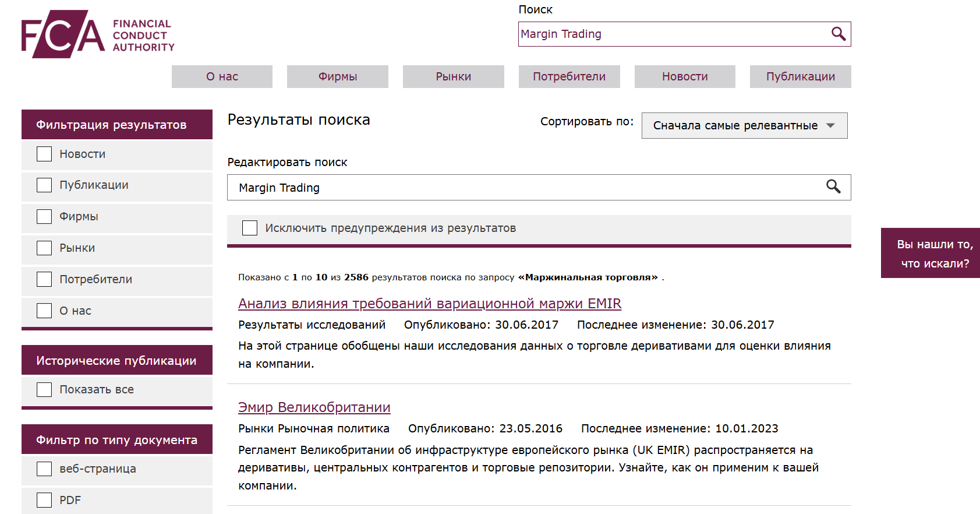Open the Публикации navigation menu
The width and height of the screenshot is (980, 514).
801,76
